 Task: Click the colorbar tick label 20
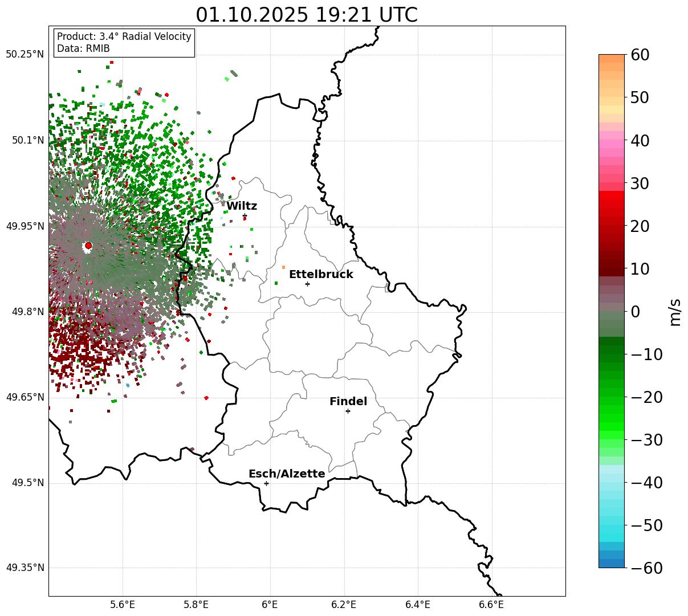[x=639, y=226]
